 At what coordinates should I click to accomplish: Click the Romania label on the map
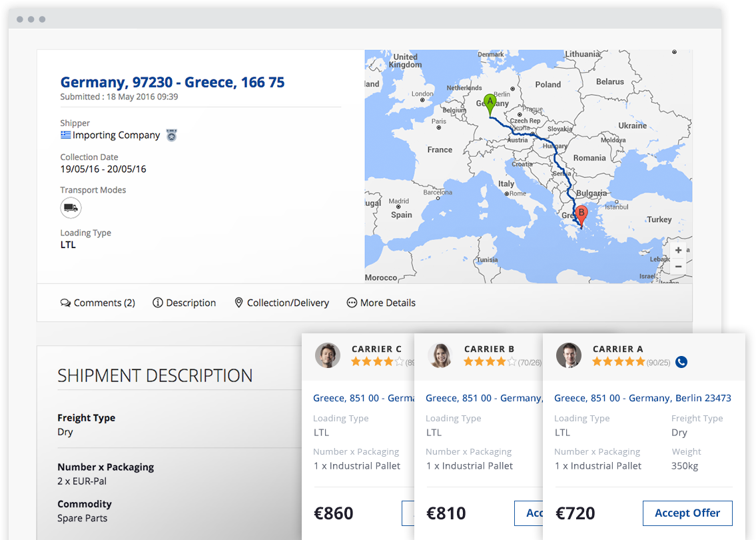589,158
